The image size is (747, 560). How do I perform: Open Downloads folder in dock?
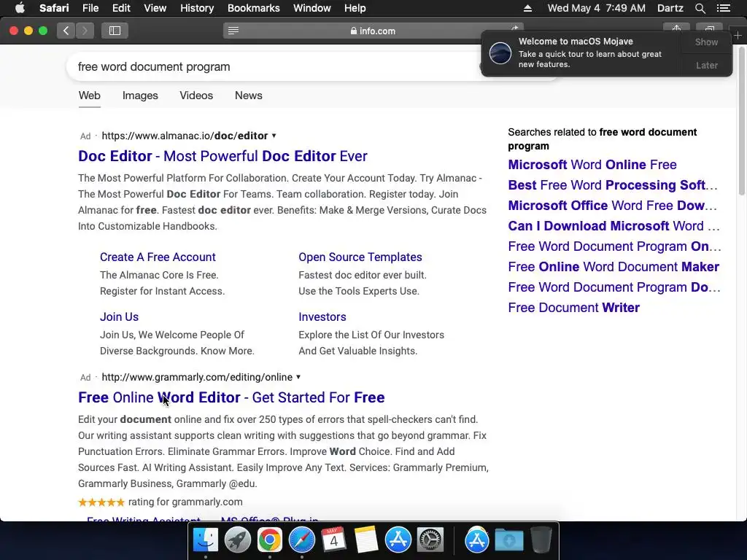[508, 540]
